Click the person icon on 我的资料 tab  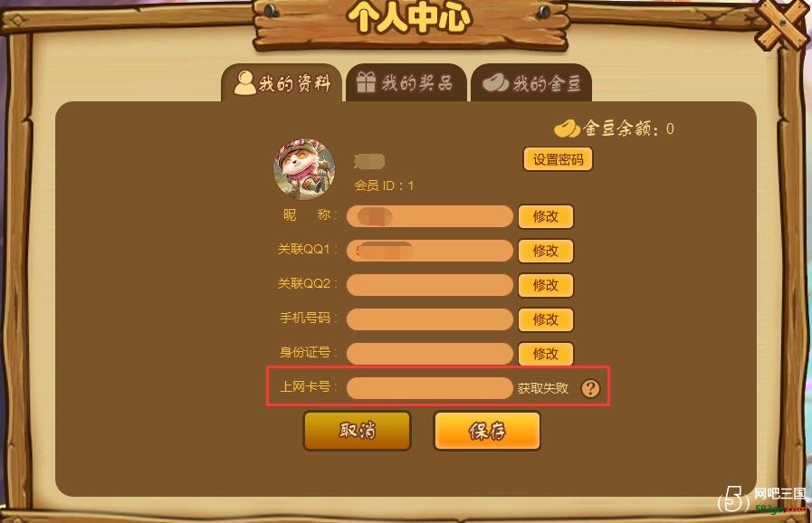[x=244, y=82]
